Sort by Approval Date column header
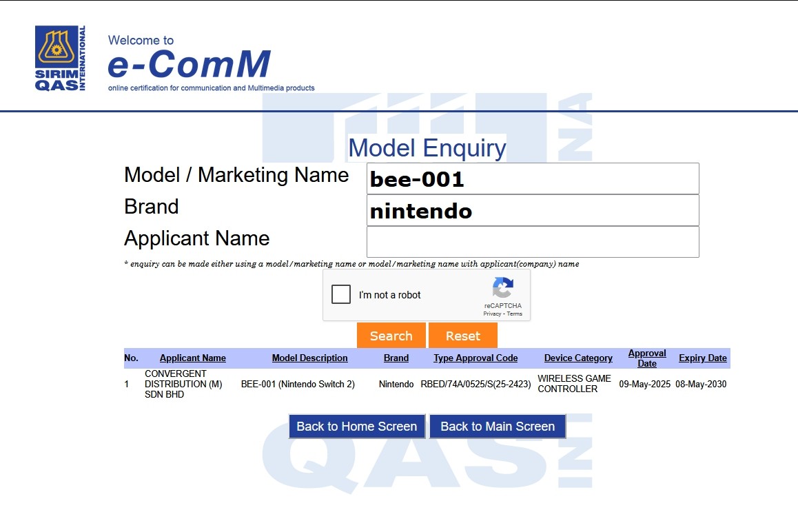Image resolution: width=798 pixels, height=532 pixels. [646, 358]
